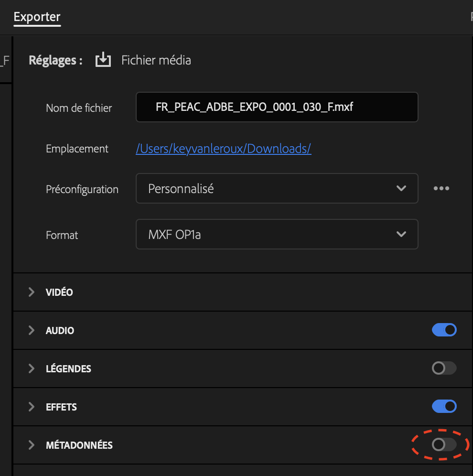Select the Exporter tab
This screenshot has width=473, height=476.
coord(37,17)
